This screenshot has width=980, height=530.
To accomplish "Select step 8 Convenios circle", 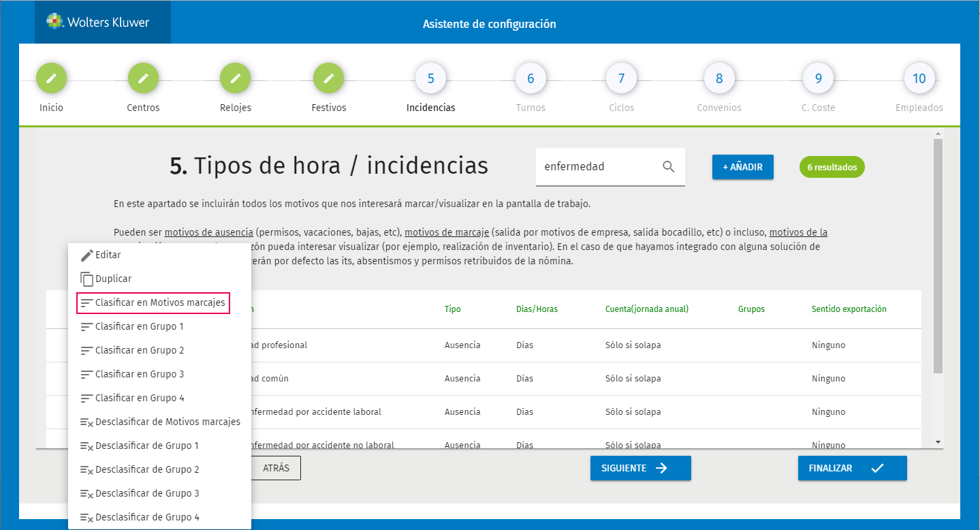I will coord(719,78).
